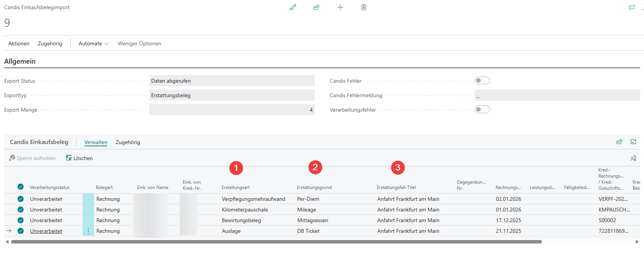This screenshot has height=253, width=644.
Task: Open row options for the Auslage line
Action: click(88, 231)
